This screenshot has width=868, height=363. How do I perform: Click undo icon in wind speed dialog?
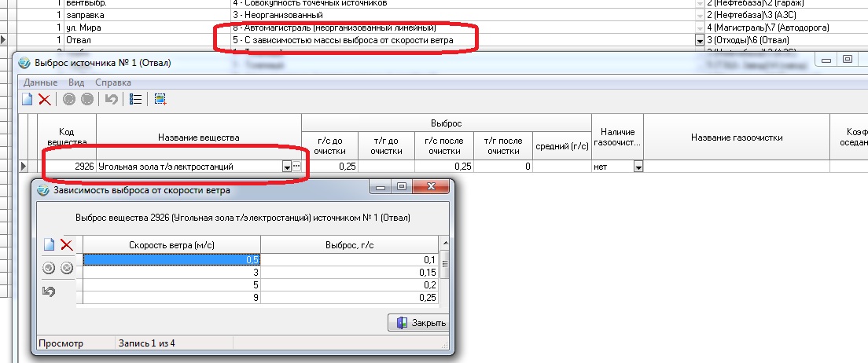[49, 291]
